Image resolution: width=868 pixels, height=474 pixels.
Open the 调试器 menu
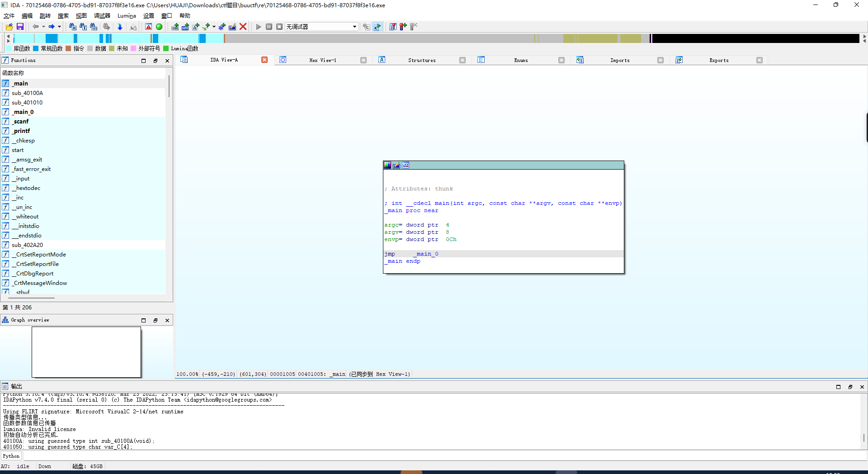click(x=102, y=15)
